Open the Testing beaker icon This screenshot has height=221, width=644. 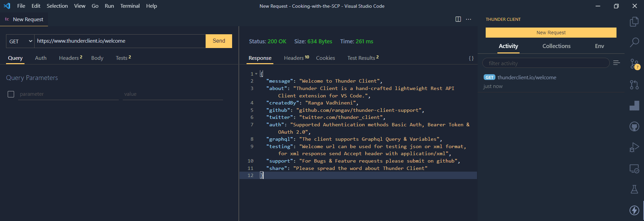(634, 189)
